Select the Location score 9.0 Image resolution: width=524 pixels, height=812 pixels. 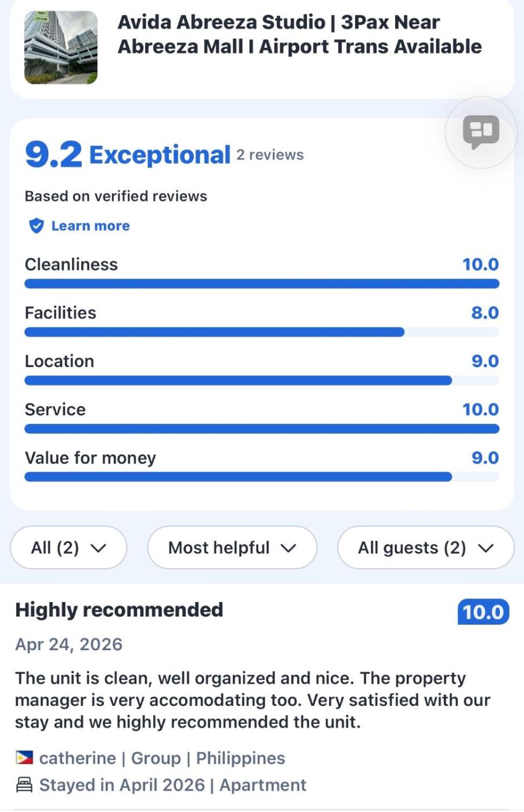[x=485, y=361]
